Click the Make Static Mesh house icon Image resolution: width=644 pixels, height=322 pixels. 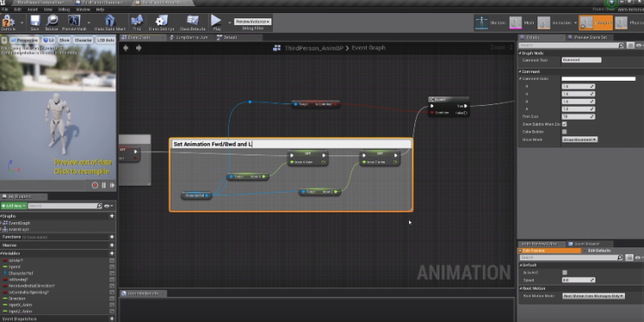click(109, 21)
